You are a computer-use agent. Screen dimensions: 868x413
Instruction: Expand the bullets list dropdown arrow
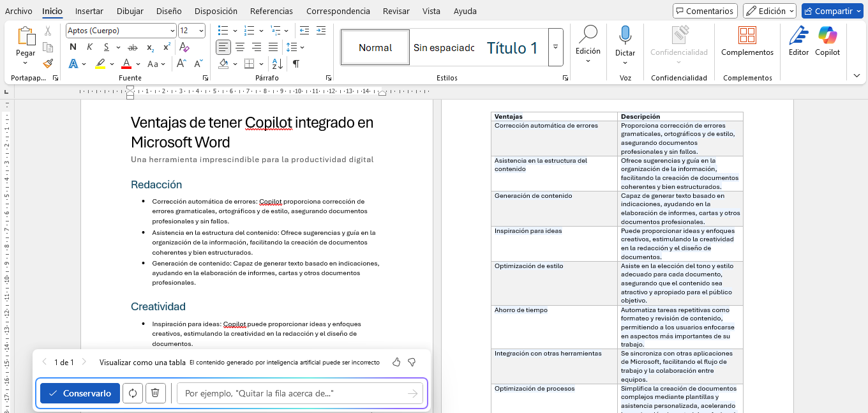click(235, 31)
